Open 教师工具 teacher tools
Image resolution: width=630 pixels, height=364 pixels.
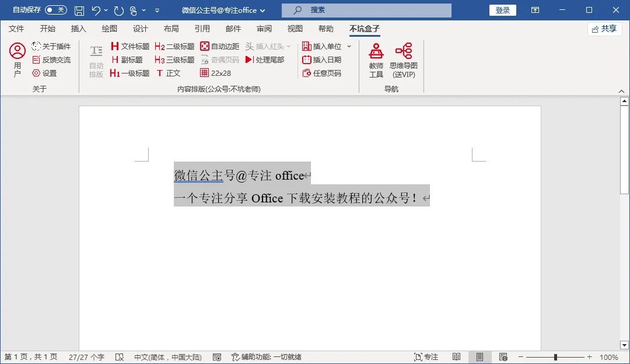pos(376,60)
